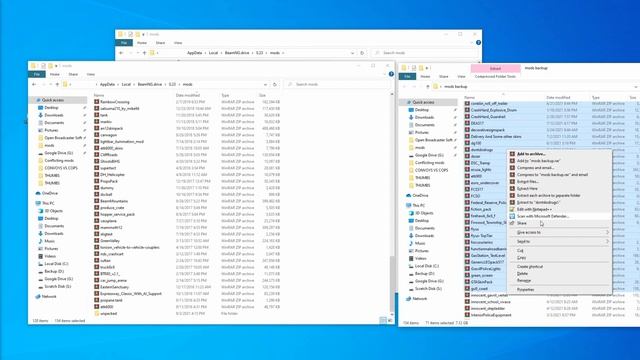This screenshot has height=360, width=640.
Task: Choose Edit with Notepad++ in context menu
Action: coord(534,209)
